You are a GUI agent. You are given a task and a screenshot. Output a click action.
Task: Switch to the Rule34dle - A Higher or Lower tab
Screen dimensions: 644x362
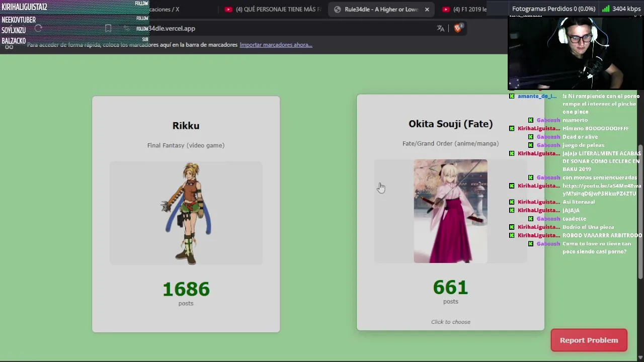click(x=381, y=9)
